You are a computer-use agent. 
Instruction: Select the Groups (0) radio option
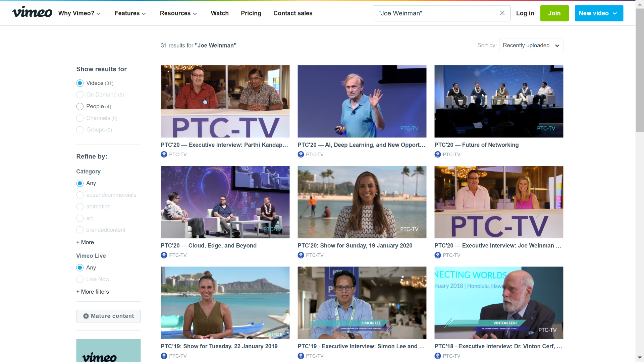tap(80, 130)
